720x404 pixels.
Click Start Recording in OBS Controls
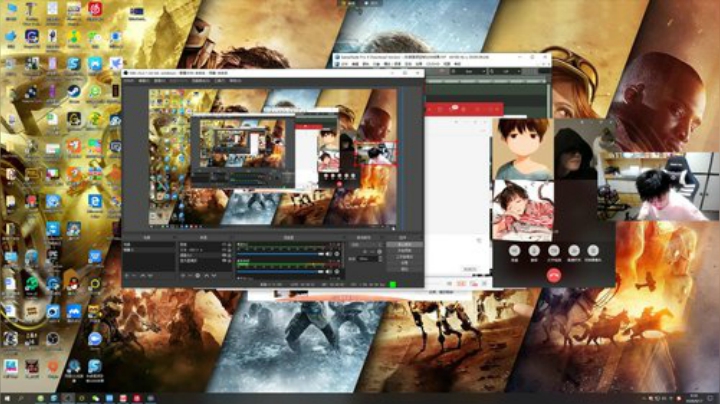pyautogui.click(x=405, y=251)
